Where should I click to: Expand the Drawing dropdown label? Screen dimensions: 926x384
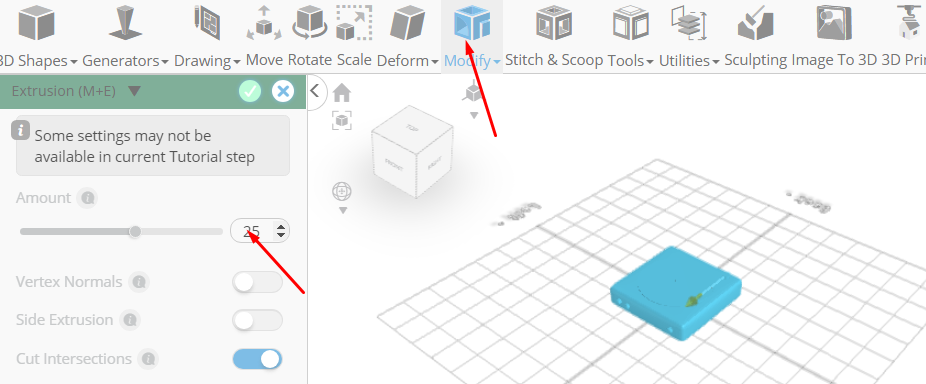click(x=207, y=60)
